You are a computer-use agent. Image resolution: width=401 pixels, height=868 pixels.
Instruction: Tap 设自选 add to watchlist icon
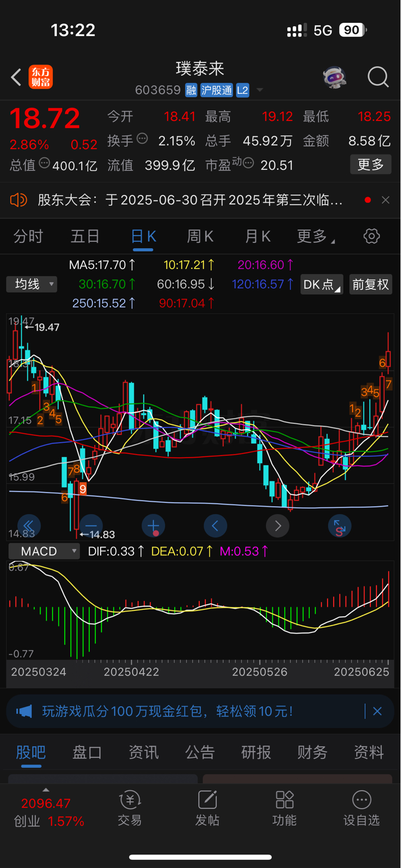(361, 809)
